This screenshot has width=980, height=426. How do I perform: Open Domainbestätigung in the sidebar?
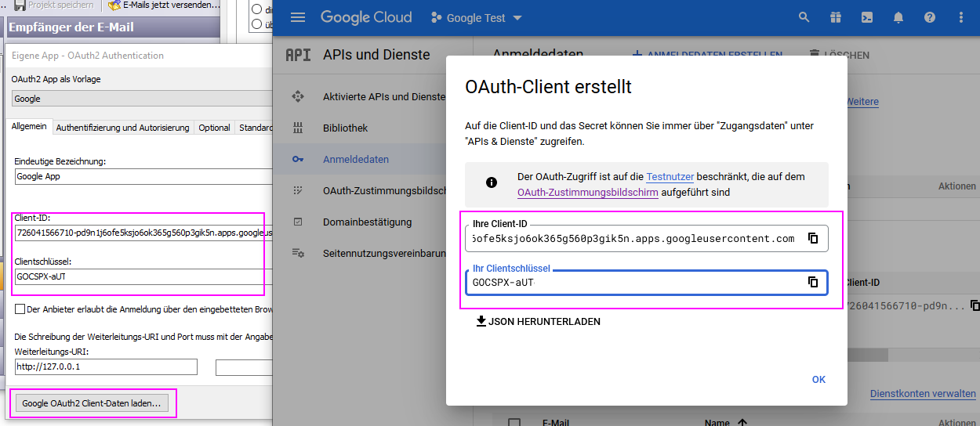(367, 222)
